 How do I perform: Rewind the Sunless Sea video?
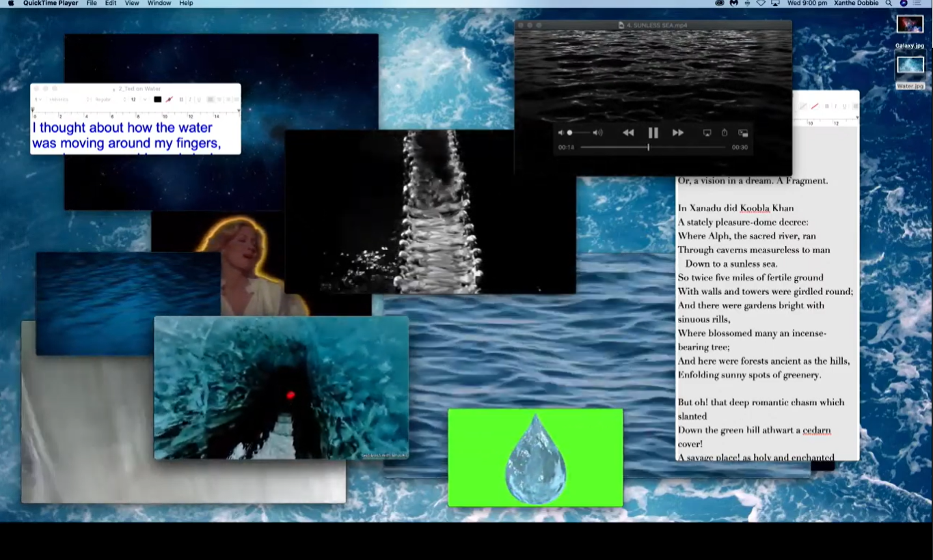click(x=628, y=132)
